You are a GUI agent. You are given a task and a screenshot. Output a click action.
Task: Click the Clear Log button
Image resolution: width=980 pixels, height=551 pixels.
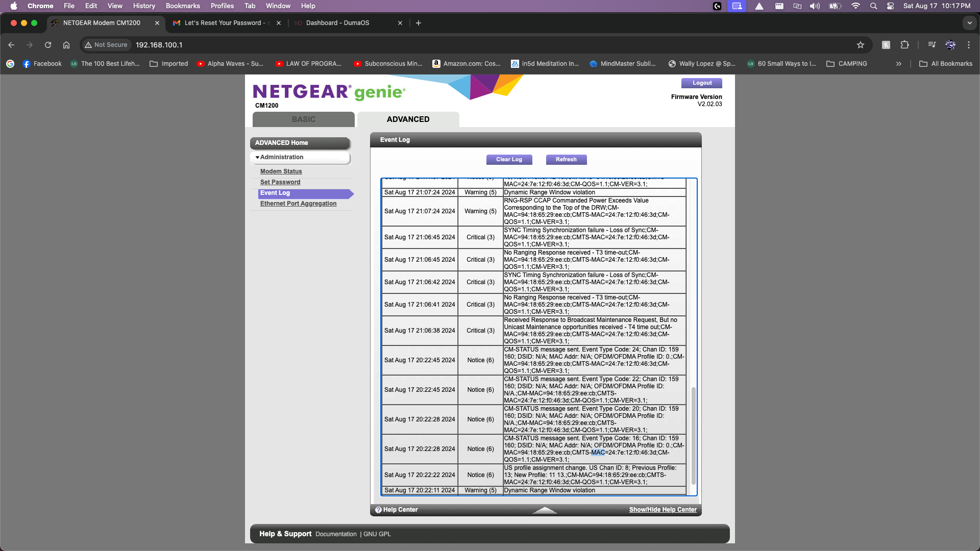point(509,159)
